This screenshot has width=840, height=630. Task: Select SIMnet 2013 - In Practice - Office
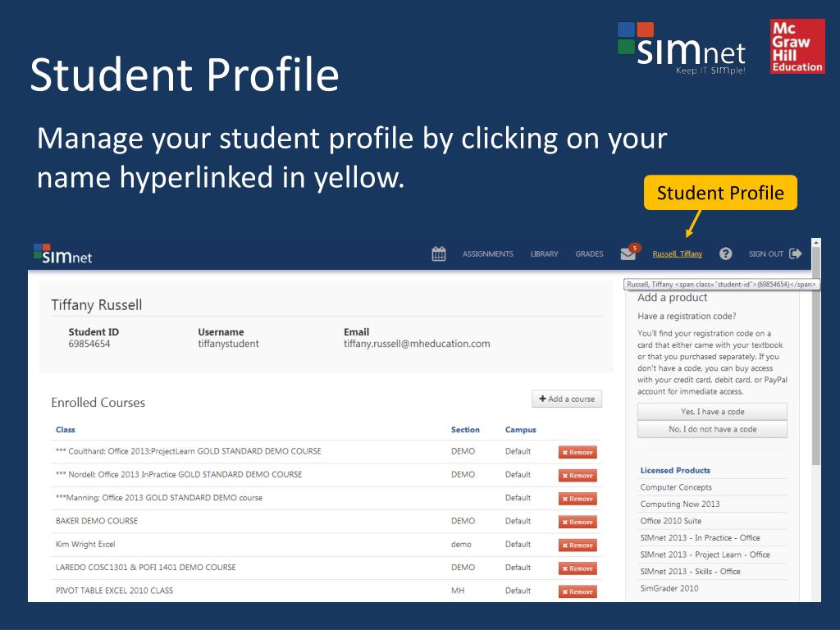coord(701,538)
